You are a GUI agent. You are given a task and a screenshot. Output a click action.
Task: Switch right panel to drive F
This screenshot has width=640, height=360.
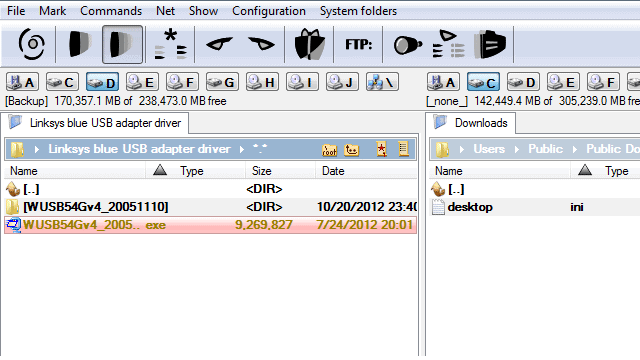(603, 82)
